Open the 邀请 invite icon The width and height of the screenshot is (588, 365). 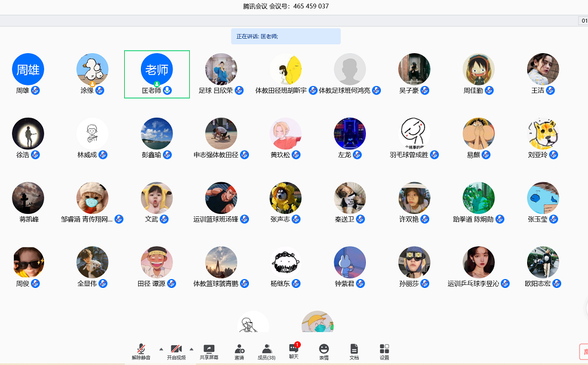(x=239, y=351)
